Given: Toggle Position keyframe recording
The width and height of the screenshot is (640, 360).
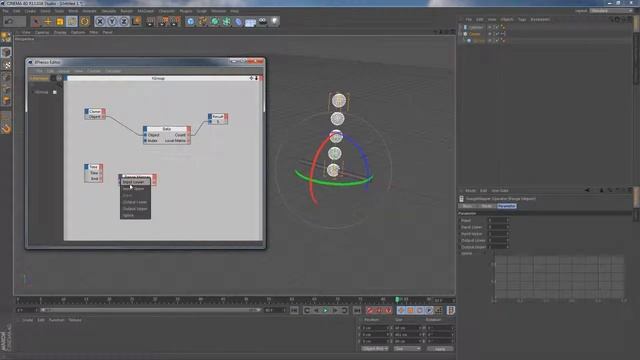Looking at the screenshot, I should [x=401, y=311].
